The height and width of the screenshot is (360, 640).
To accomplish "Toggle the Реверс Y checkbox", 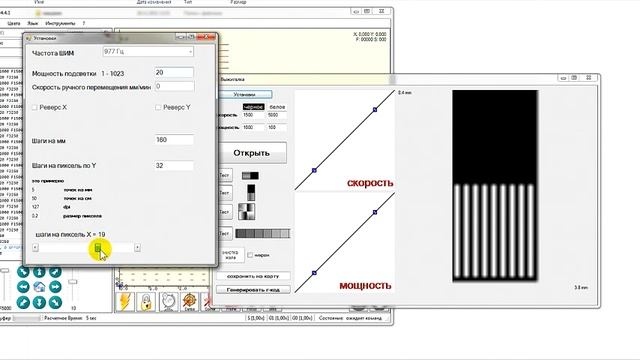I will [x=158, y=107].
